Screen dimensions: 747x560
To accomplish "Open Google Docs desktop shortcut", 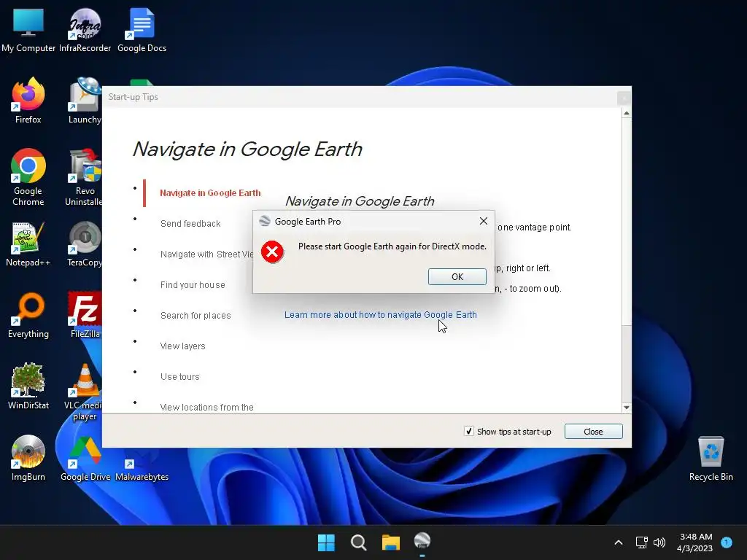I will click(x=142, y=30).
